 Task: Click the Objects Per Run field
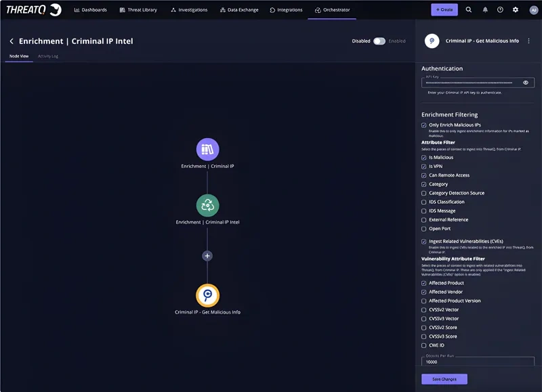tap(478, 362)
